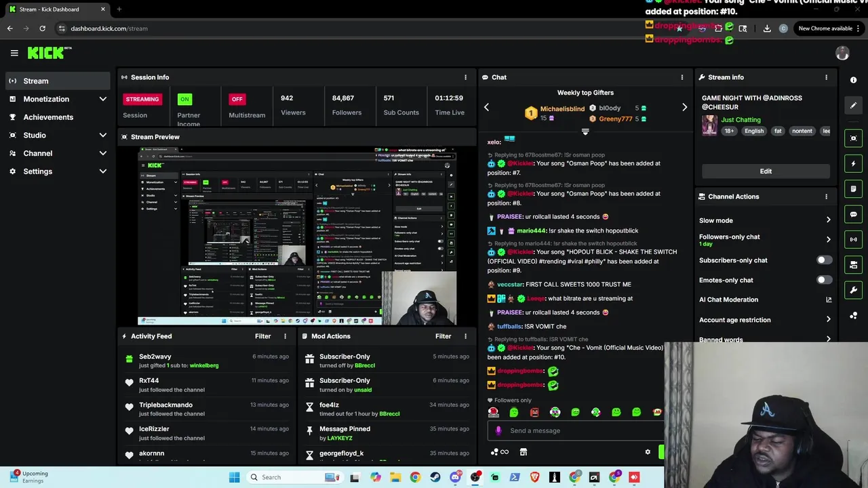Open Channel Actions three-dot options

tap(826, 197)
